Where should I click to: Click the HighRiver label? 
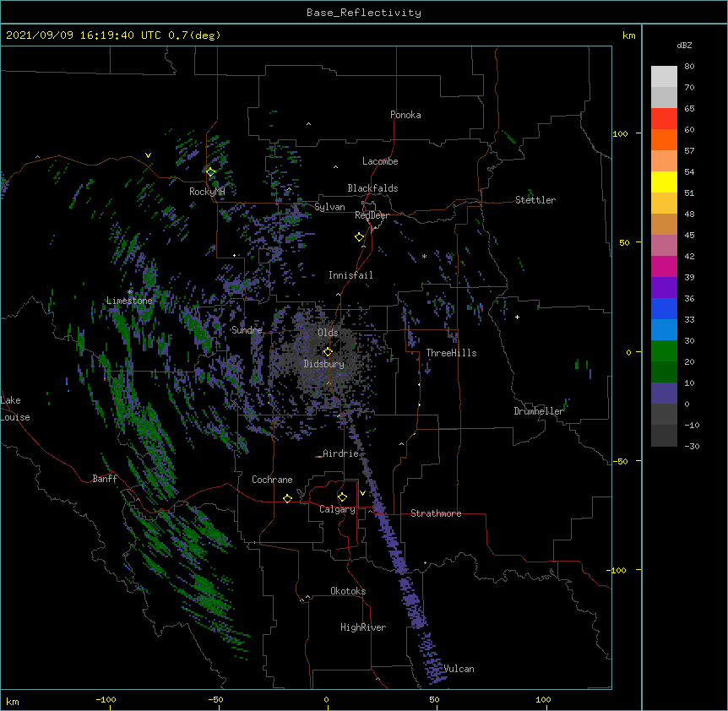click(363, 627)
